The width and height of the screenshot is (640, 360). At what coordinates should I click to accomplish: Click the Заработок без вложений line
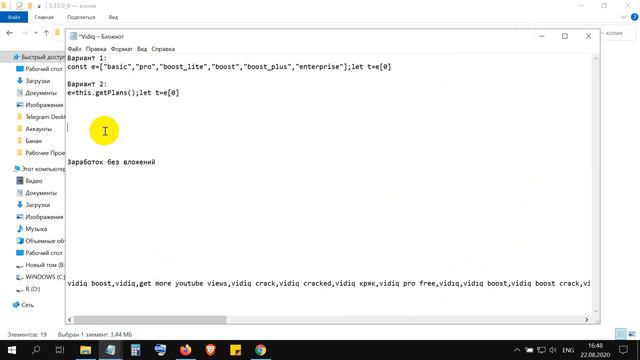pyautogui.click(x=111, y=162)
